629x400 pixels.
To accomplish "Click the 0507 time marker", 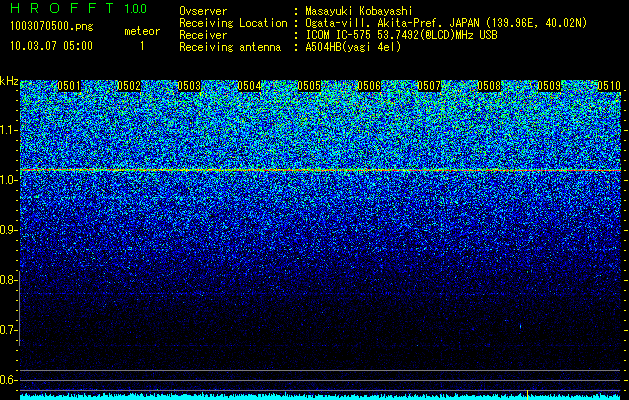I will point(429,86).
